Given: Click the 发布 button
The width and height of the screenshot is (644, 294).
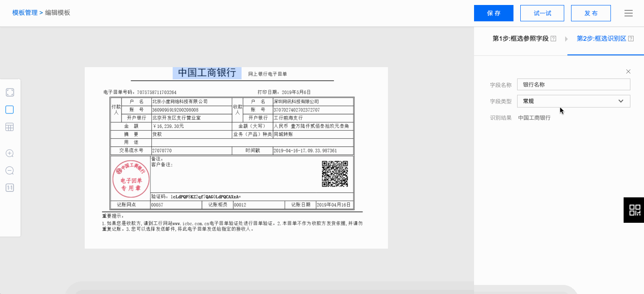Looking at the screenshot, I should [591, 13].
